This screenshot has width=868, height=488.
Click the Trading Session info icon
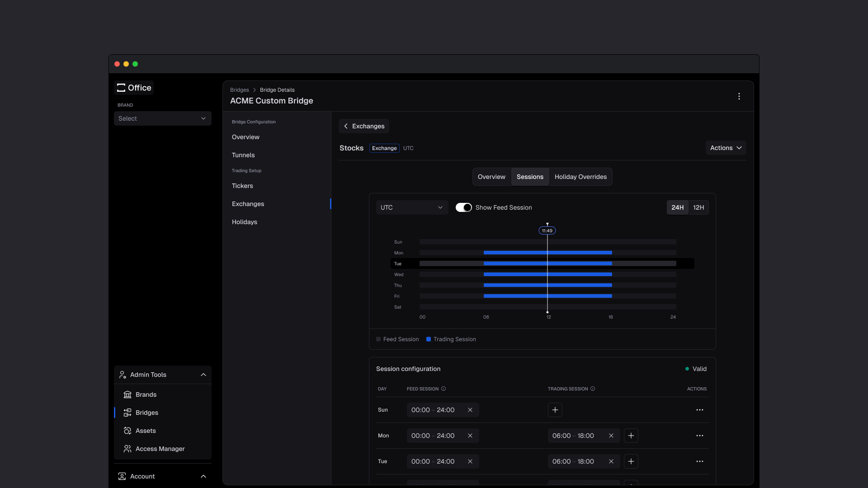(593, 389)
